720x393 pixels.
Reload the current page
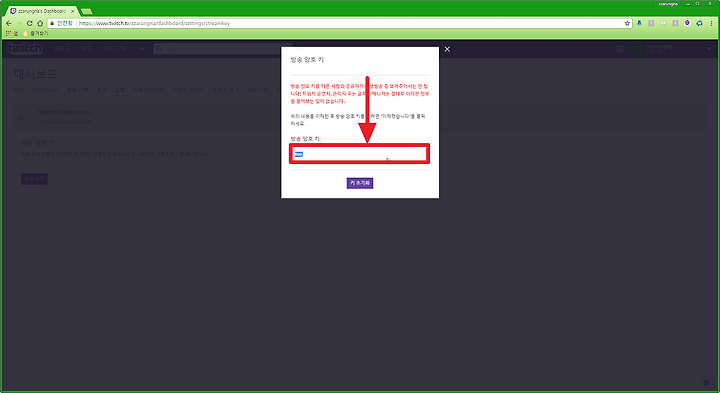(29, 23)
